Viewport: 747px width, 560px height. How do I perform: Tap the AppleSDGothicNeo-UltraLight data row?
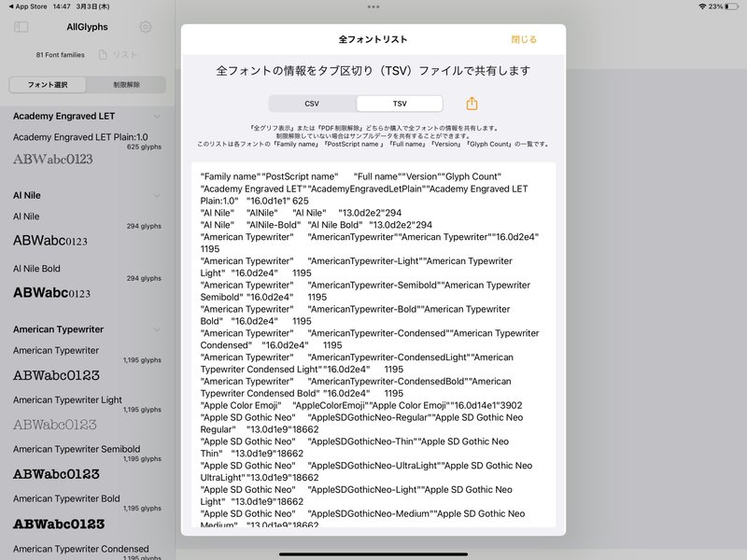(366, 471)
